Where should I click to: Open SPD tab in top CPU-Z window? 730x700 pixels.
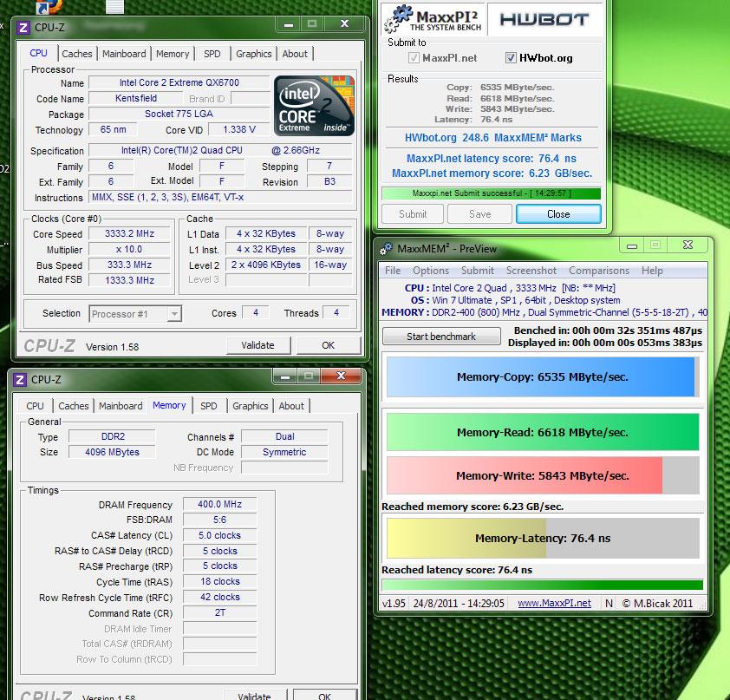coord(212,54)
